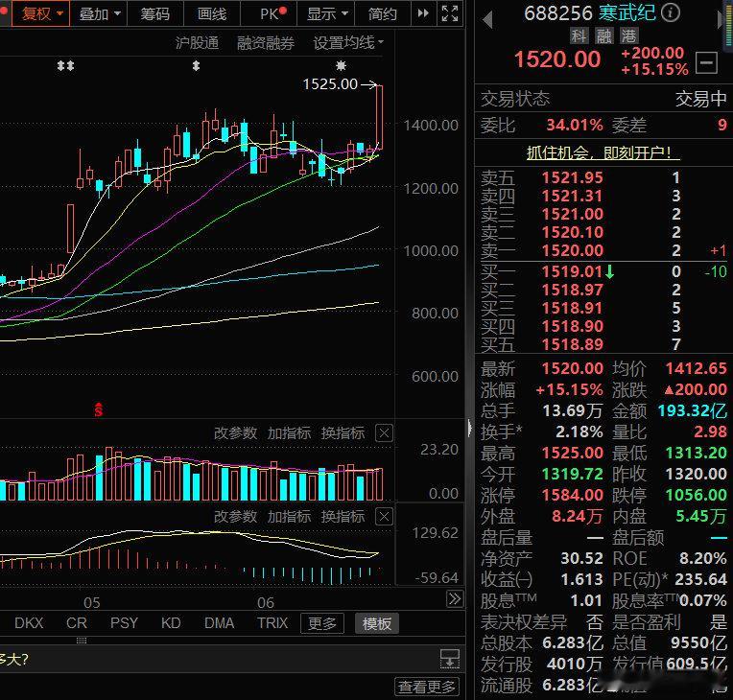Click the red S signal marker
Image resolution: width=733 pixels, height=700 pixels.
(98, 409)
